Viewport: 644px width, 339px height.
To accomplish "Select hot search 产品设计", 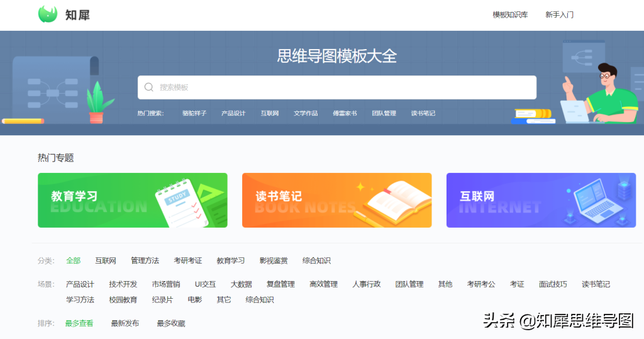I will point(233,113).
